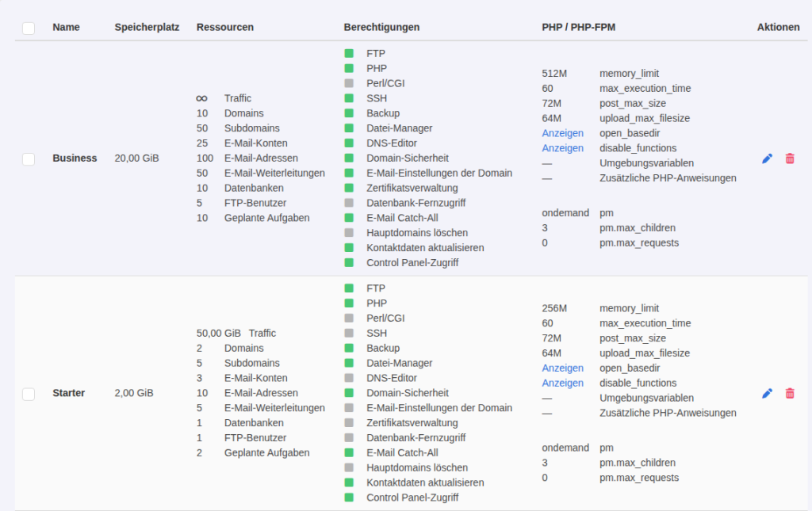This screenshot has width=812, height=511.
Task: Click the Ressourcen column header
Action: point(224,27)
